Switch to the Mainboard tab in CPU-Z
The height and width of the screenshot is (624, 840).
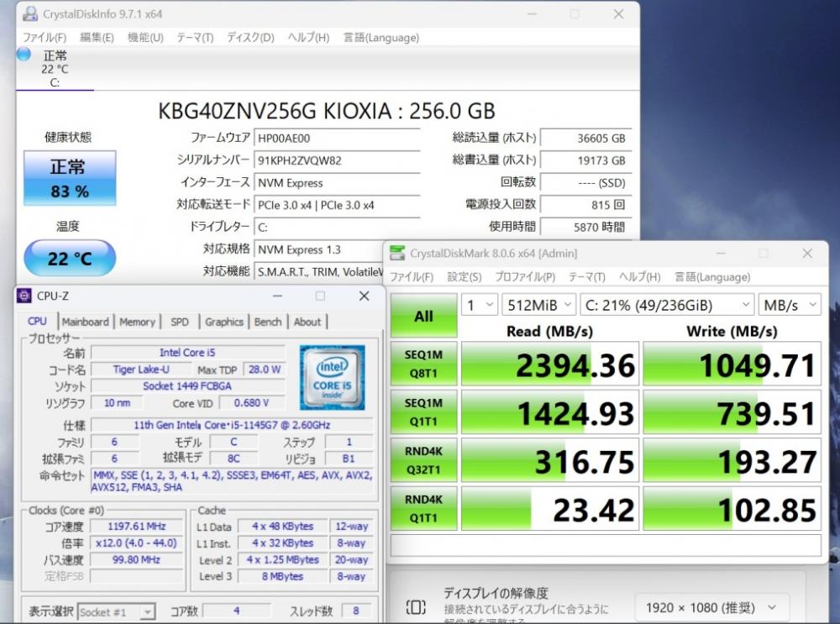pyautogui.click(x=85, y=322)
